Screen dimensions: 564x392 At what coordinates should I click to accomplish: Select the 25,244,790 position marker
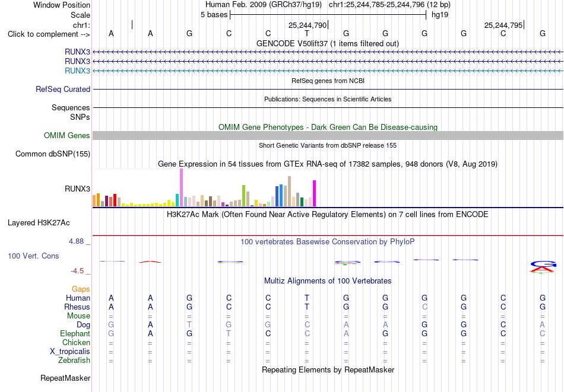308,25
